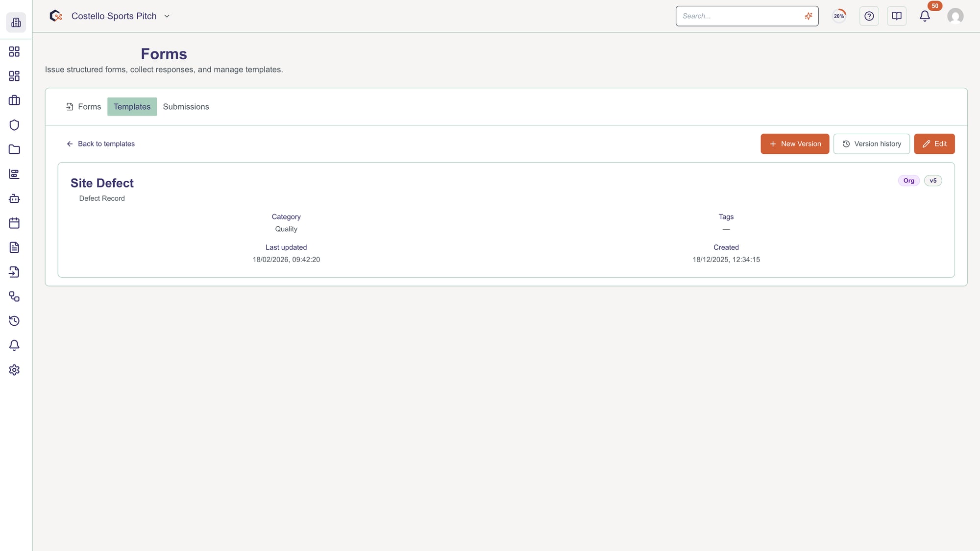Click the robot assistant icon in sidebar
Screen dimensions: 980x551
coord(14,198)
